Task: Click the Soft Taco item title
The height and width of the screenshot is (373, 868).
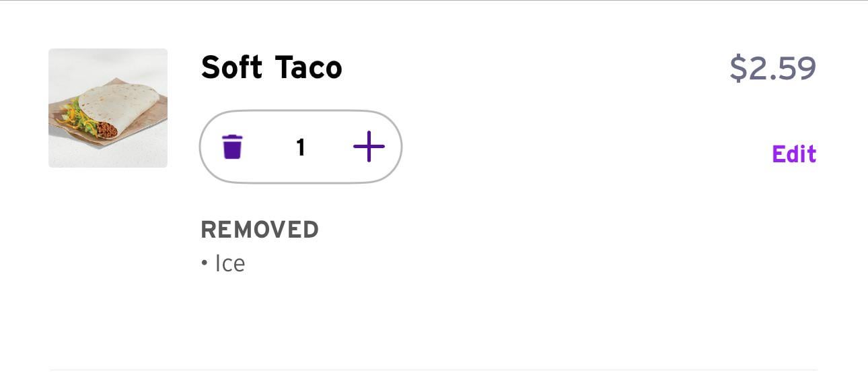Action: (x=271, y=67)
